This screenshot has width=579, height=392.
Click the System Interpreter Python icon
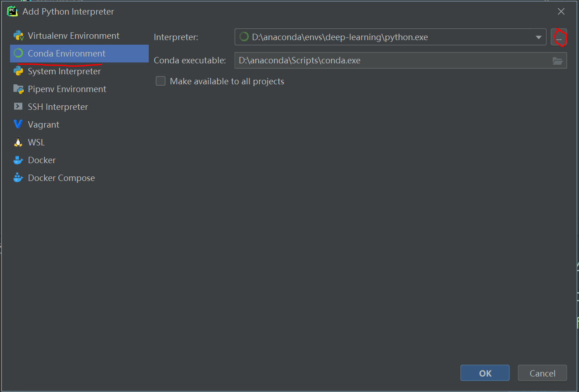(18, 71)
